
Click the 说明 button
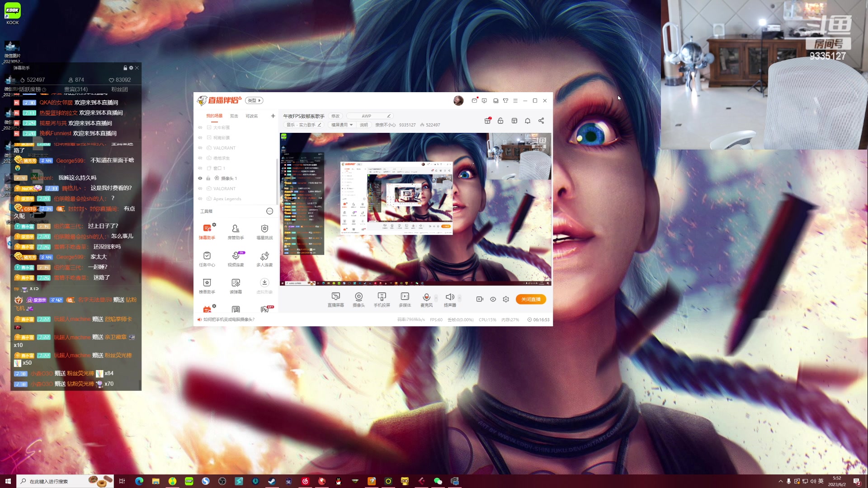363,125
